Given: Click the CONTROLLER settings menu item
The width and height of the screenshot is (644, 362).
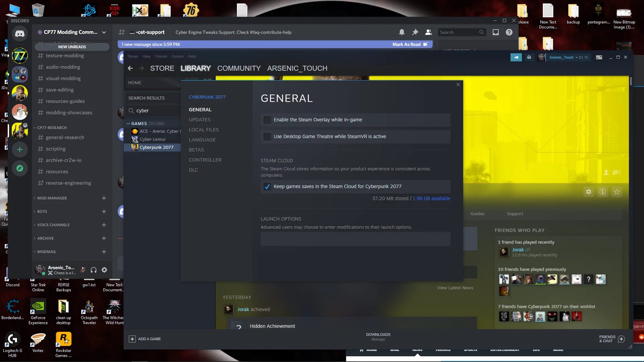Looking at the screenshot, I should pyautogui.click(x=205, y=160).
